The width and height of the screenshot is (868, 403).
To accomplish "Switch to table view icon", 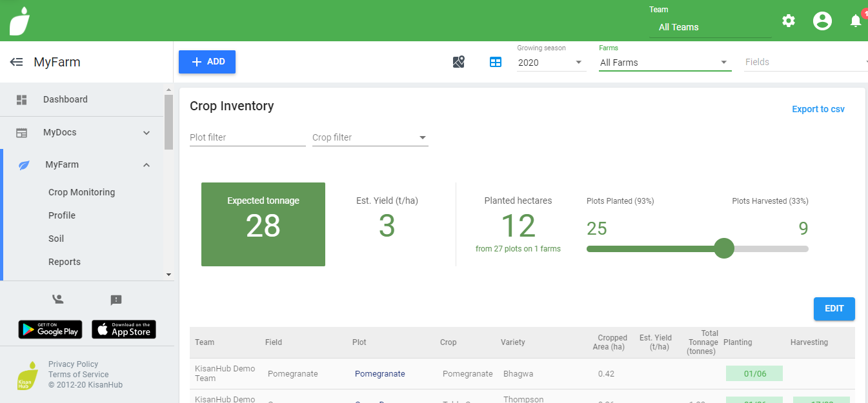I will click(x=496, y=62).
